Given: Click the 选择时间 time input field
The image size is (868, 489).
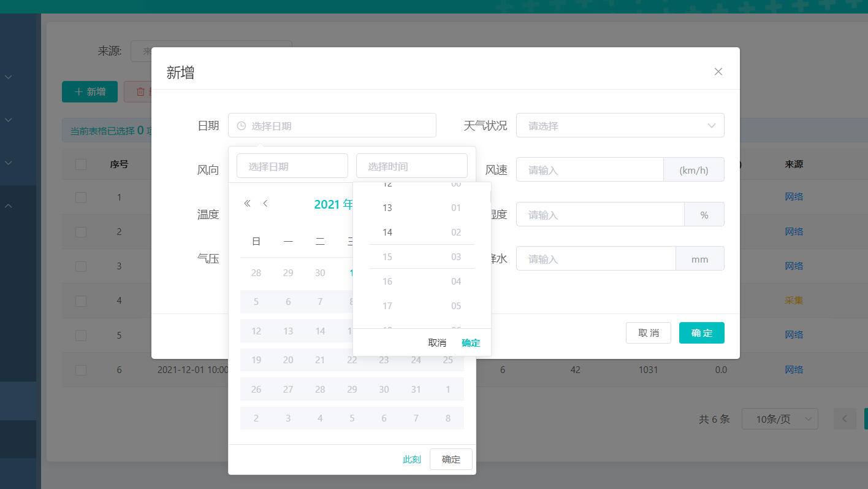Looking at the screenshot, I should [411, 166].
